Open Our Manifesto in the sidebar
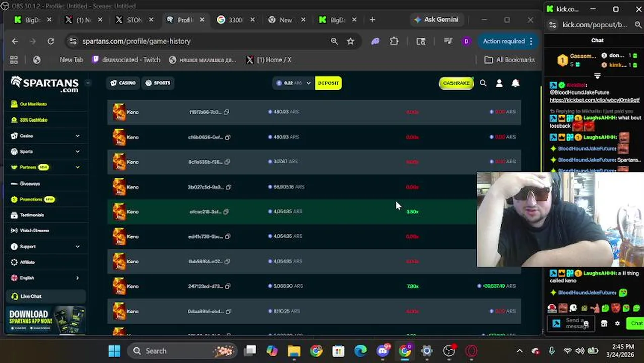The width and height of the screenshot is (644, 363). [33, 104]
